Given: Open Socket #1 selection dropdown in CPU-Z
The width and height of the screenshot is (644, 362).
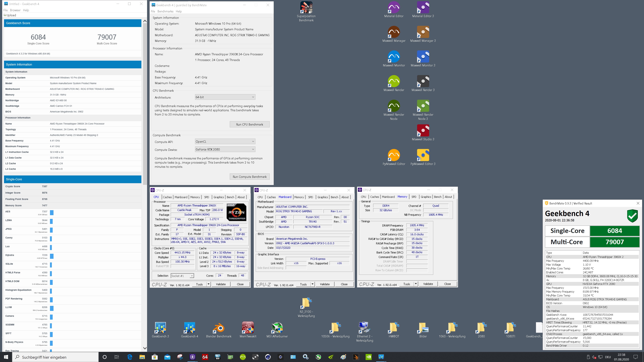Looking at the screenshot, I should point(182,276).
